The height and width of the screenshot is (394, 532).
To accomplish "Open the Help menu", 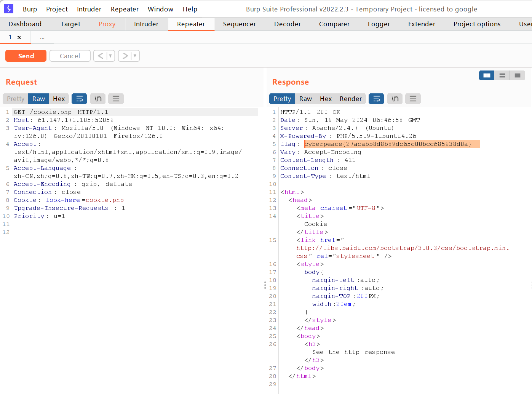I will click(190, 9).
